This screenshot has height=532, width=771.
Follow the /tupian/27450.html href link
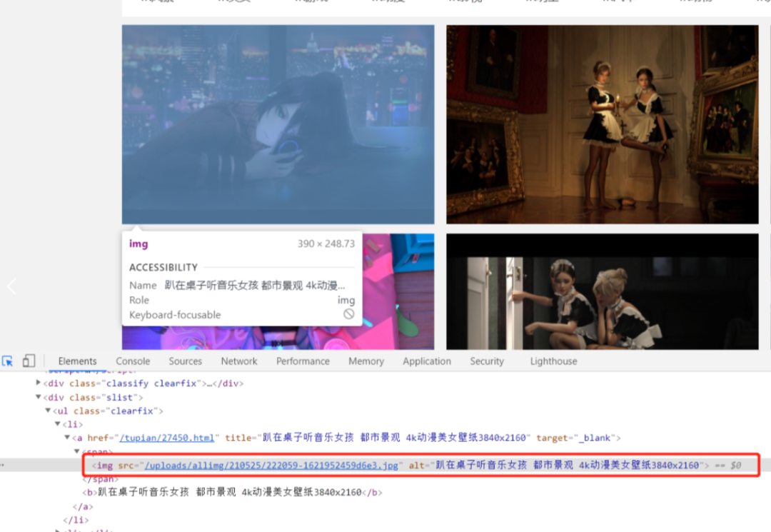(x=167, y=438)
